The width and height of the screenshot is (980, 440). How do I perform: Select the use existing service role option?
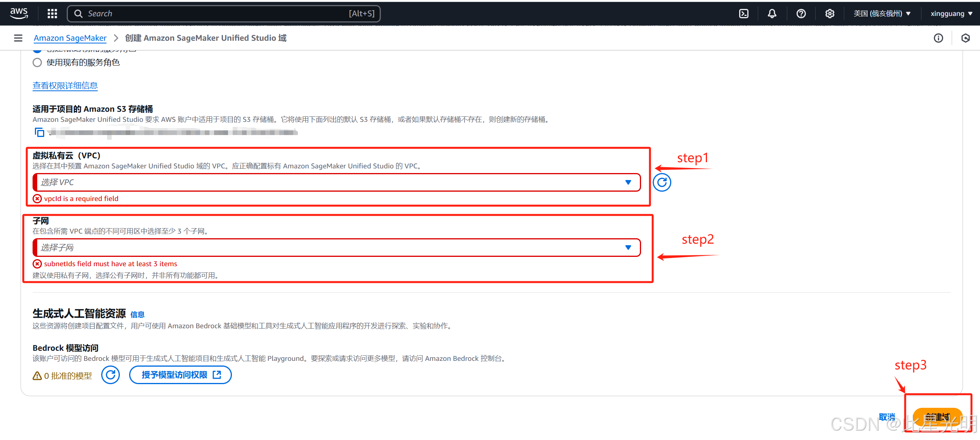37,62
